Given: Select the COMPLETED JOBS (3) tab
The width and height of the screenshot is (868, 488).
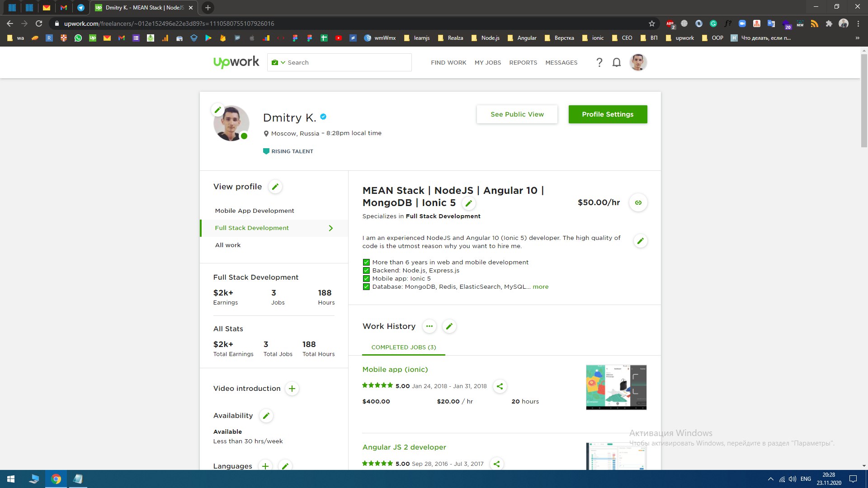Looking at the screenshot, I should click(404, 347).
